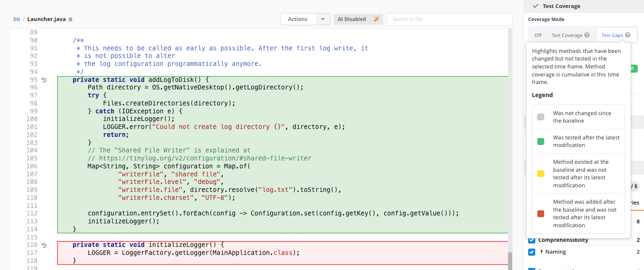Show history icon beside addLogToDisk line 95
Screen dimensions: 644x270
tap(44, 80)
